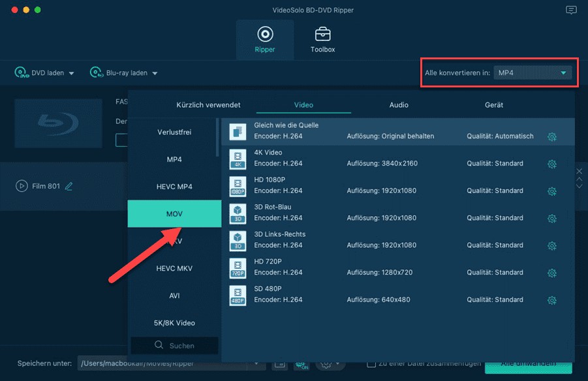
Task: Open the Toolbox tab
Action: coord(322,40)
